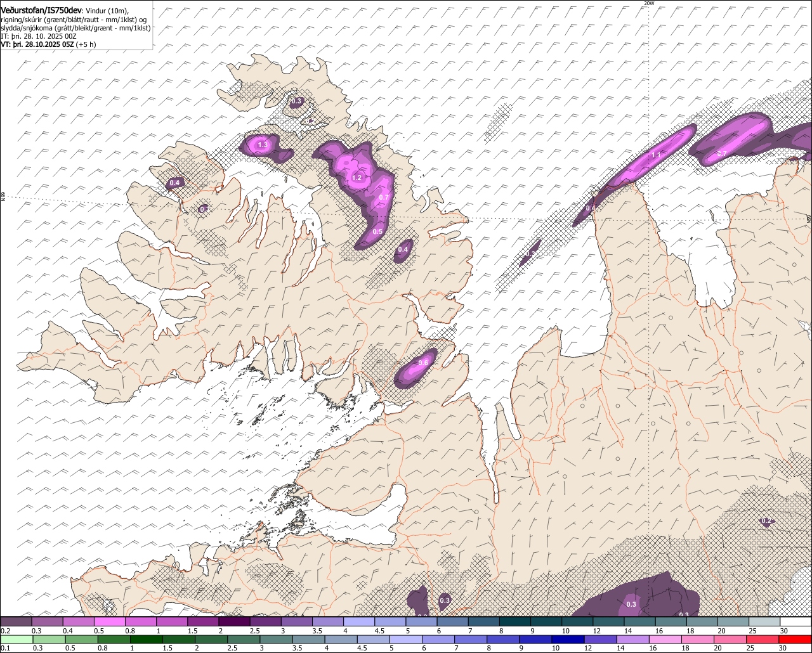Click the 0.5 snowfall value on the map
The height and width of the screenshot is (653, 812).
(377, 232)
